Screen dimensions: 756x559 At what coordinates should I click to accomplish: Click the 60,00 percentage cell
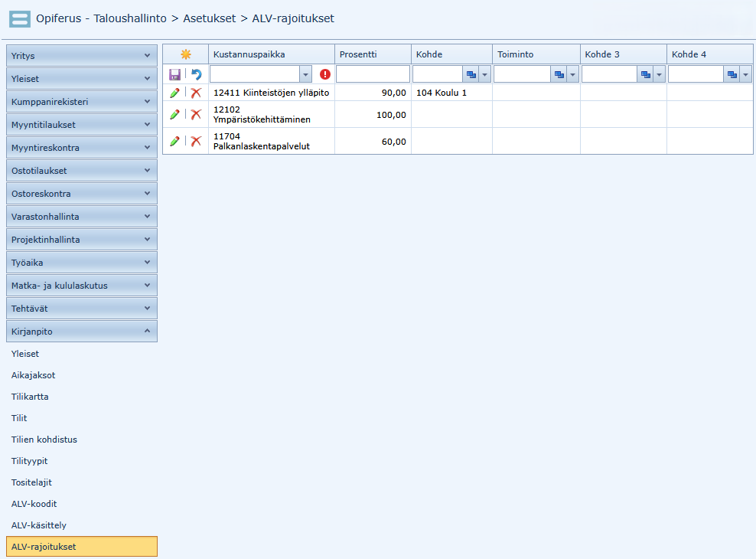pos(373,141)
